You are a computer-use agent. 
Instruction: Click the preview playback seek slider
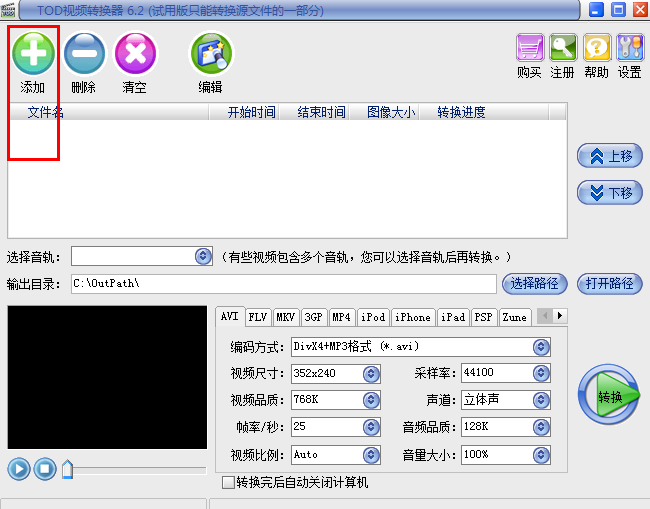134,470
